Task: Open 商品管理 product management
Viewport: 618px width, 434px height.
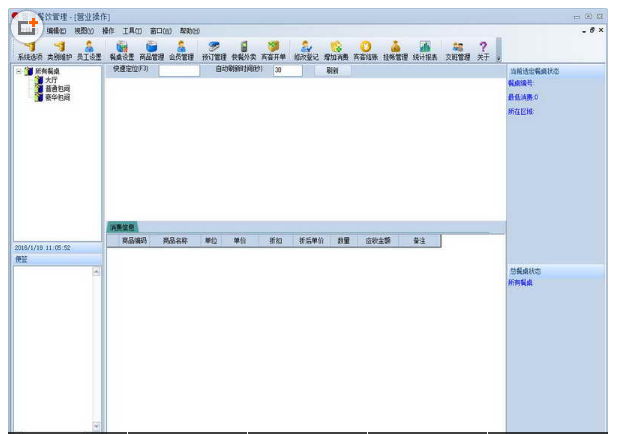Action: (151, 51)
